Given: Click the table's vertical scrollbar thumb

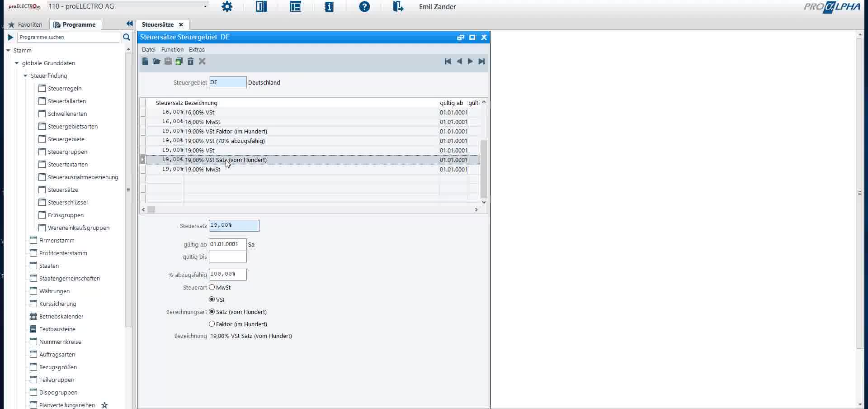Looking at the screenshot, I should [x=484, y=168].
